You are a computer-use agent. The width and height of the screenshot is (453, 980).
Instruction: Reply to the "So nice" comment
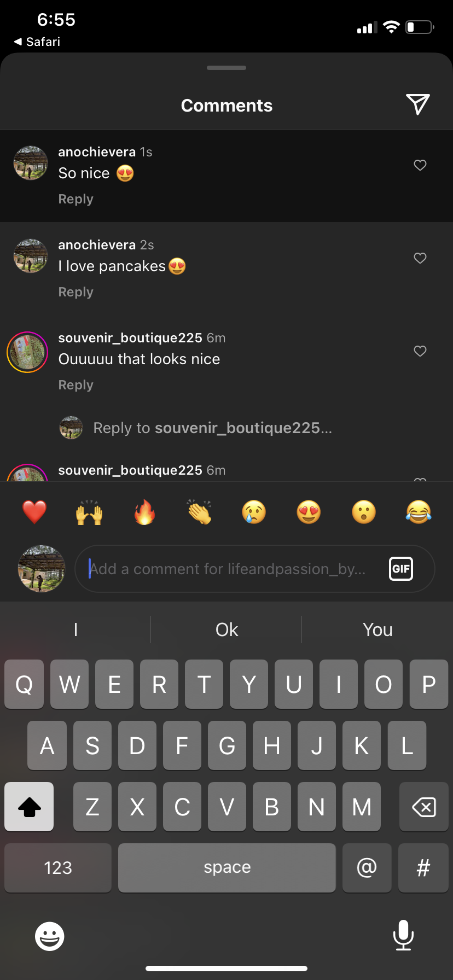tap(75, 199)
